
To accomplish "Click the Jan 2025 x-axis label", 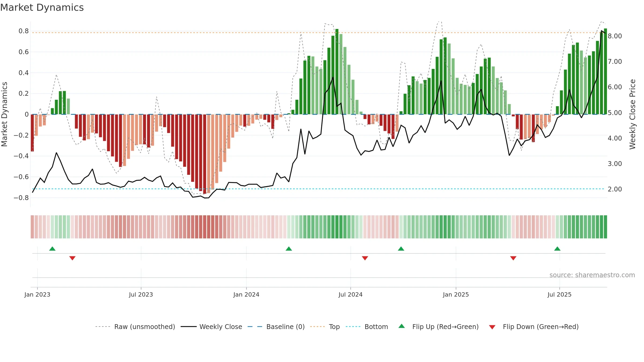I will (456, 294).
